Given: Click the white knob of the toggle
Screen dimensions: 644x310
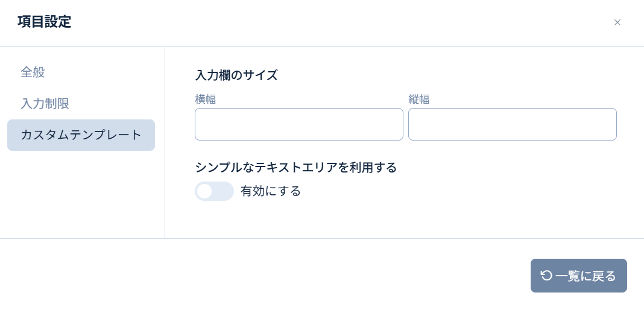Looking at the screenshot, I should pyautogui.click(x=204, y=191).
